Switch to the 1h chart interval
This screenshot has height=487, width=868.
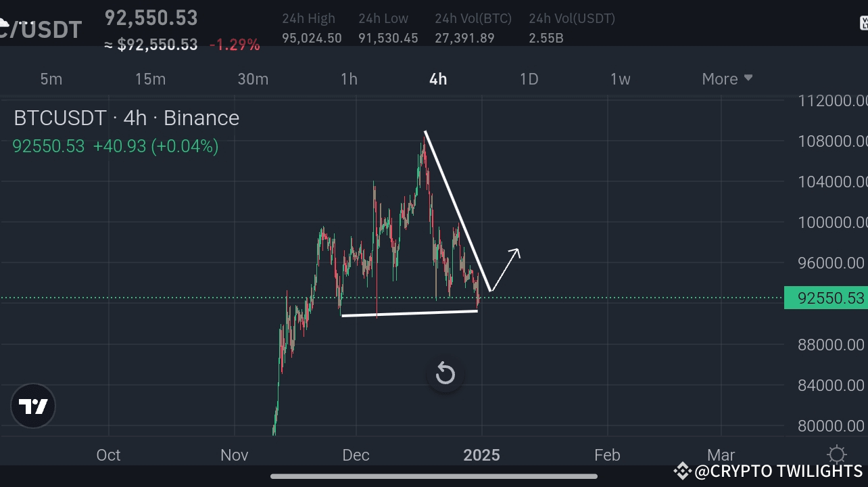click(349, 78)
